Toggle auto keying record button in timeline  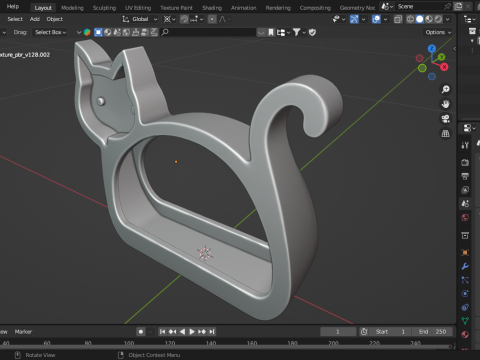[x=141, y=332]
